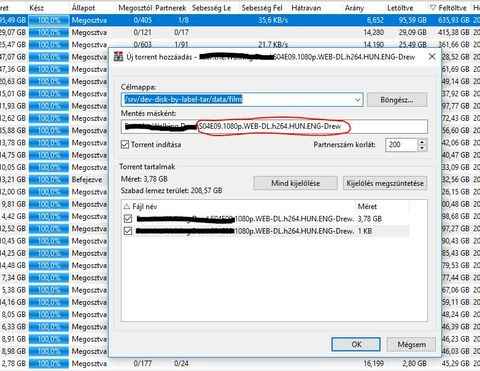Click Kijelölés megszüntetése button

pyautogui.click(x=385, y=183)
